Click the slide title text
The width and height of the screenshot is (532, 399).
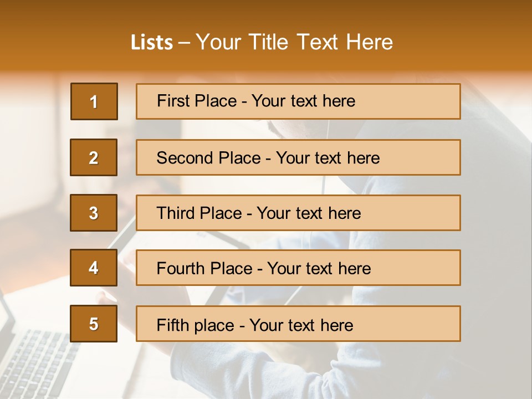pyautogui.click(x=262, y=42)
